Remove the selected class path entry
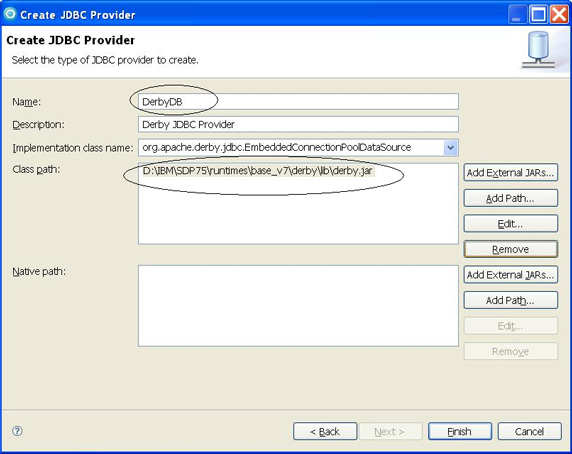The width and height of the screenshot is (572, 454). tap(511, 249)
